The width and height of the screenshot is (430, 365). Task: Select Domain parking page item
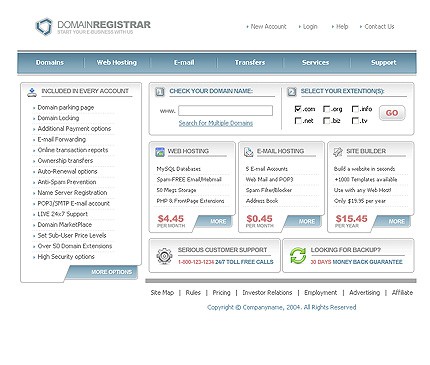pyautogui.click(x=66, y=107)
